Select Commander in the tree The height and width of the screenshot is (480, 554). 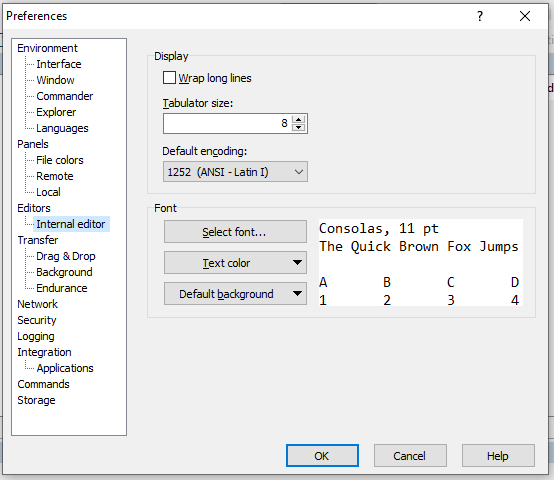point(65,96)
